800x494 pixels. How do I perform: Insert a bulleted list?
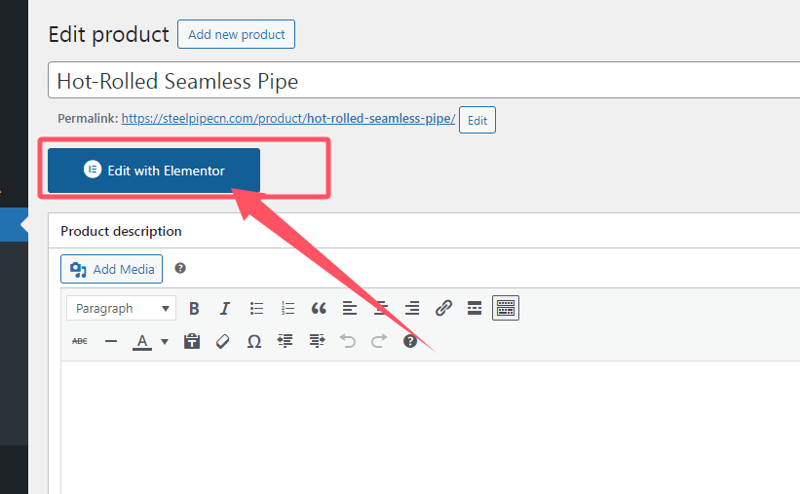(x=257, y=308)
